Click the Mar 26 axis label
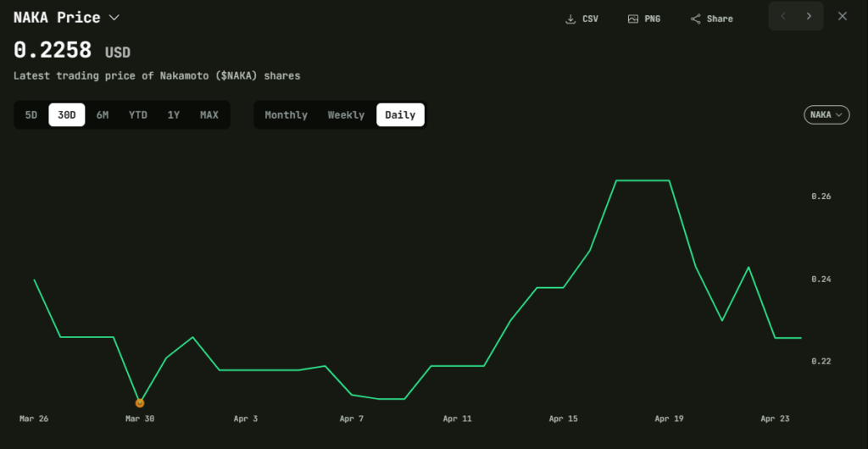This screenshot has height=449, width=868. [x=34, y=419]
